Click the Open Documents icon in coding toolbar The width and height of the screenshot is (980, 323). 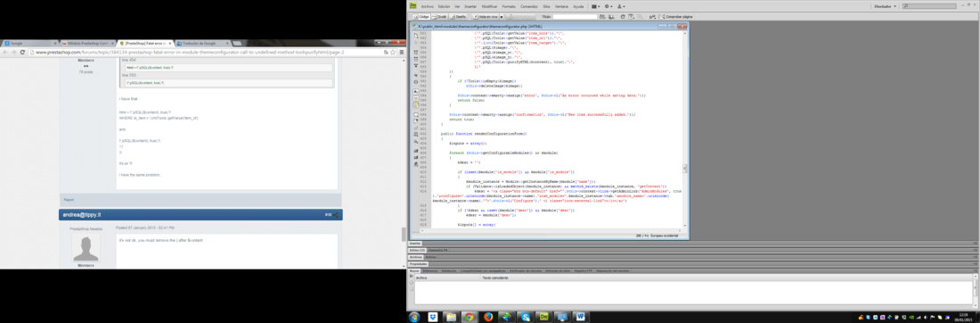coord(416,36)
